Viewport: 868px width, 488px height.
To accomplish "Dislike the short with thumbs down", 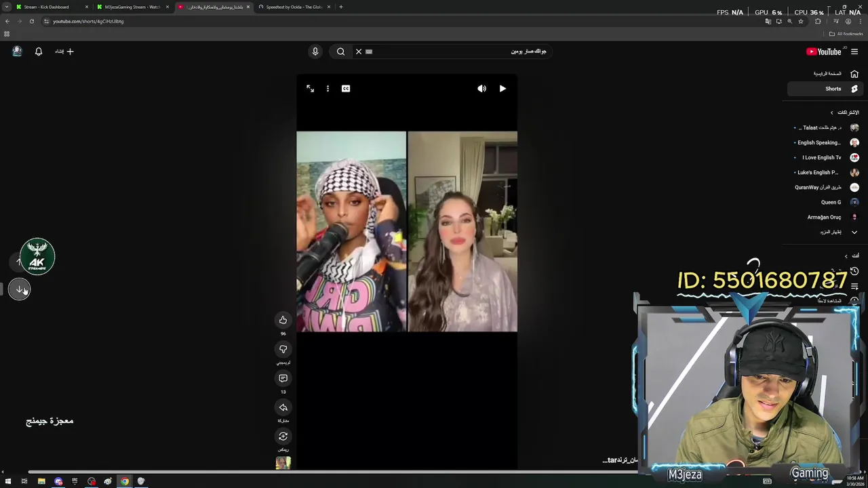I will click(283, 349).
